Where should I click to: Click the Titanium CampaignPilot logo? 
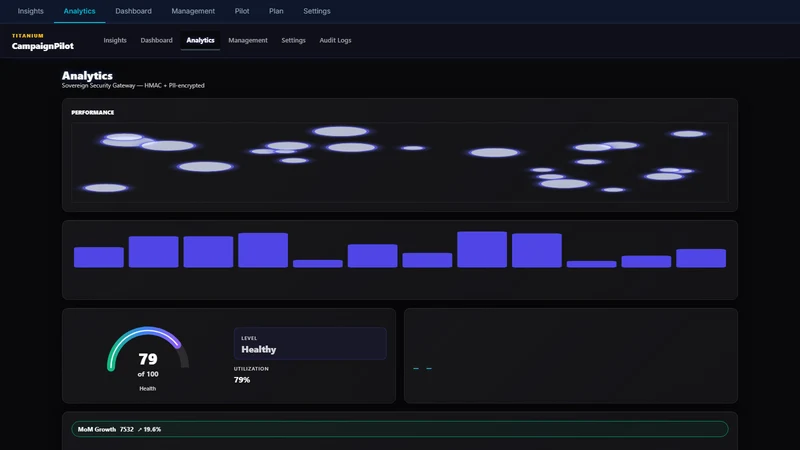tap(42, 42)
